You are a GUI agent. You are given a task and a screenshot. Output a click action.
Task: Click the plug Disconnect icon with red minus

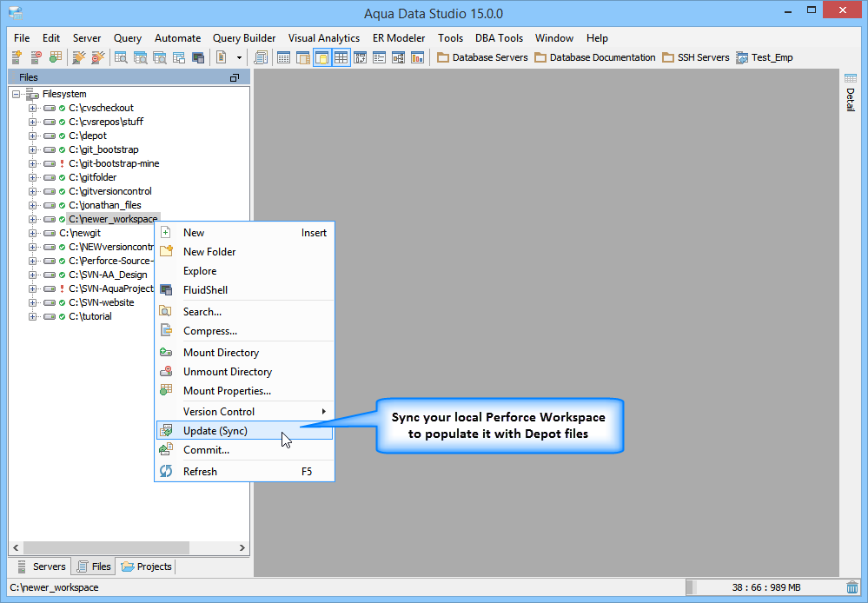coord(98,57)
